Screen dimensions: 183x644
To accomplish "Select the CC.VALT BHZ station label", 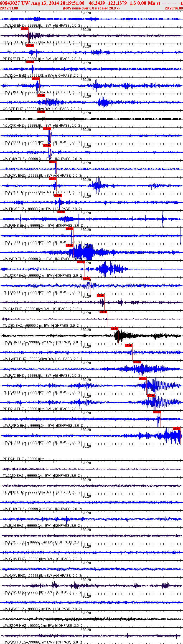I will click(13, 42).
